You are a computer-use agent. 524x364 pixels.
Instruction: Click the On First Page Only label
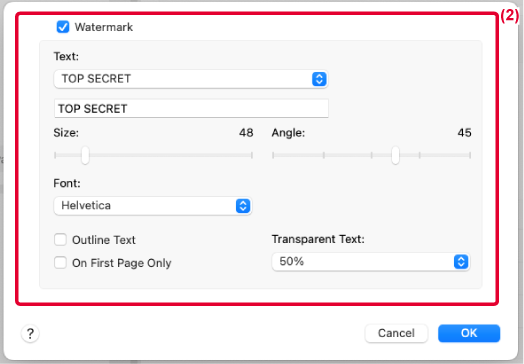pyautogui.click(x=122, y=263)
